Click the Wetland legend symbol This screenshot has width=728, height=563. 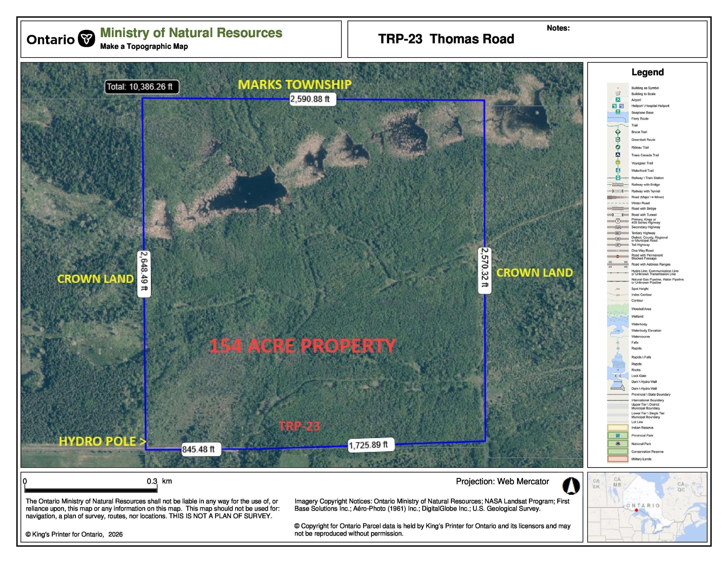618,318
